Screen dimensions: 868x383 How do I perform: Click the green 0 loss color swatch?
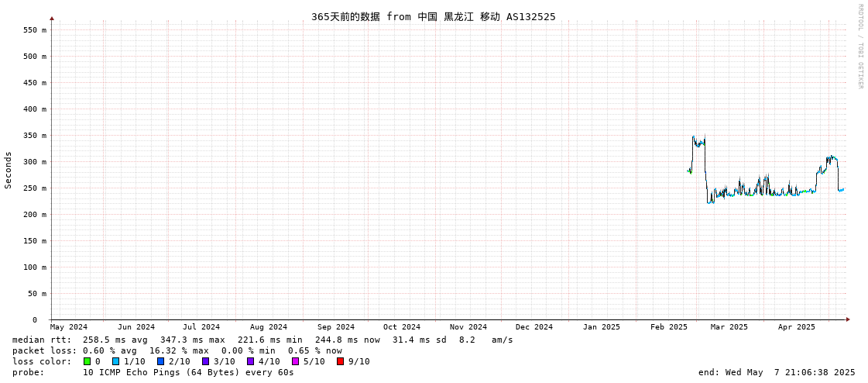click(87, 361)
